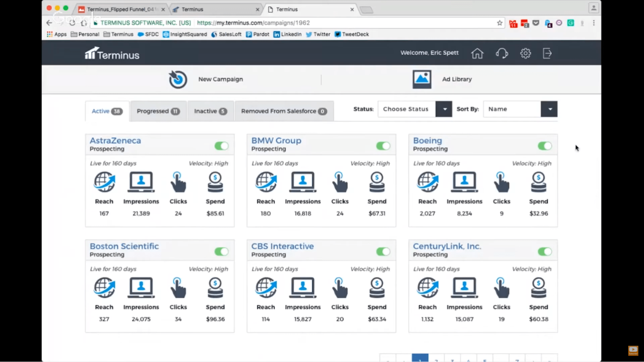This screenshot has height=362, width=644.
Task: Toggle the AstraZeneca campaign on/off
Action: 221,146
